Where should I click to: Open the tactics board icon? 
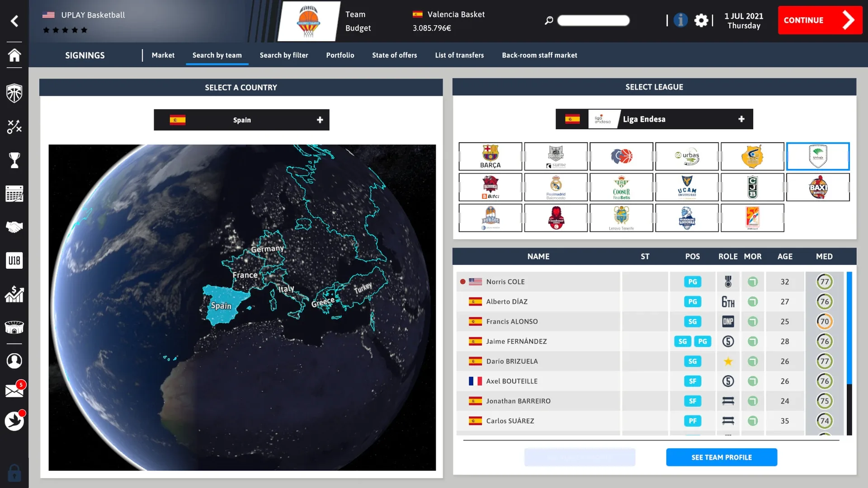click(x=14, y=127)
